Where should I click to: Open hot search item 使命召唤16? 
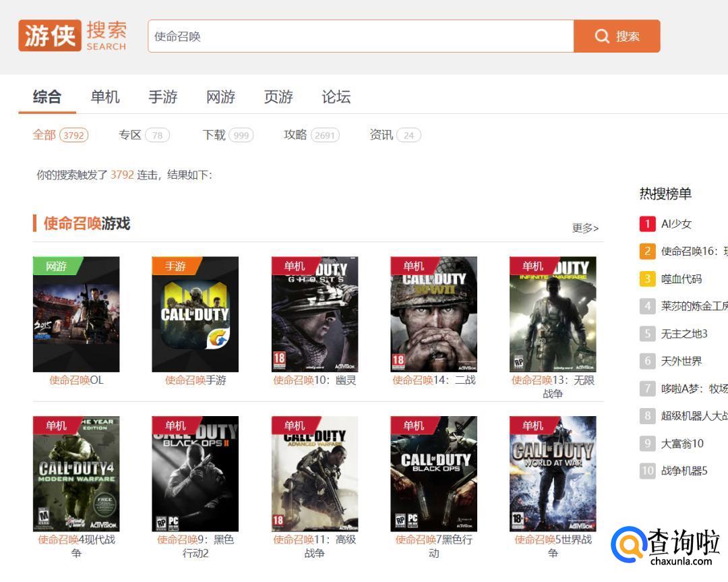coord(694,252)
